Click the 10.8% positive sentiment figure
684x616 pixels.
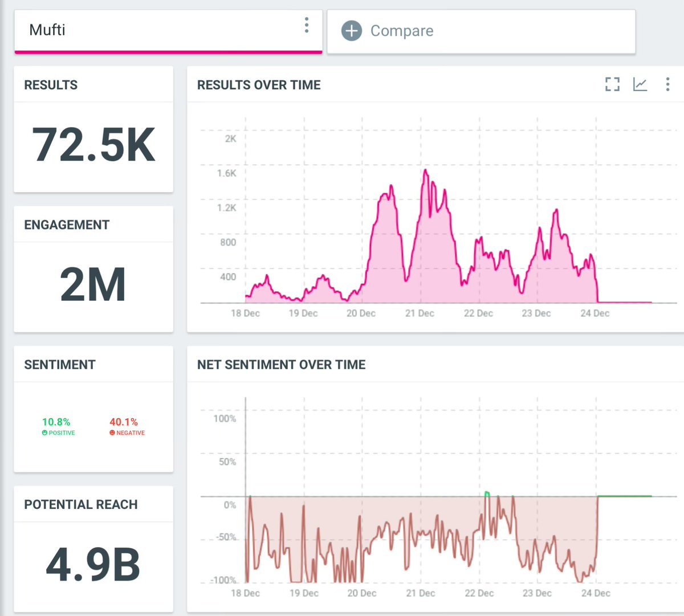[x=56, y=422]
